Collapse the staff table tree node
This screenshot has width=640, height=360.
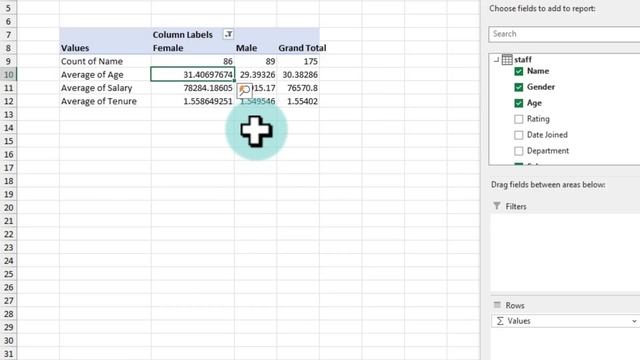point(496,60)
